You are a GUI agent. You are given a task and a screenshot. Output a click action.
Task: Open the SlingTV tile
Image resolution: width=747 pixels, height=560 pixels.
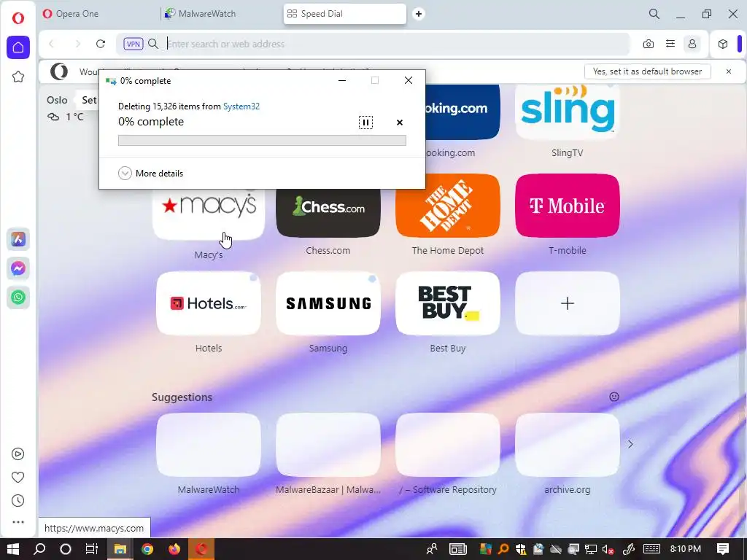pos(568,112)
